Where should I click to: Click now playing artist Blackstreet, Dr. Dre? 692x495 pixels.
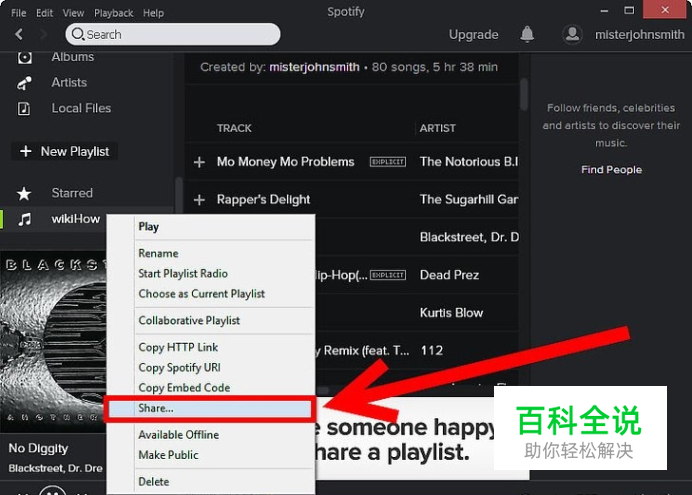coord(55,468)
